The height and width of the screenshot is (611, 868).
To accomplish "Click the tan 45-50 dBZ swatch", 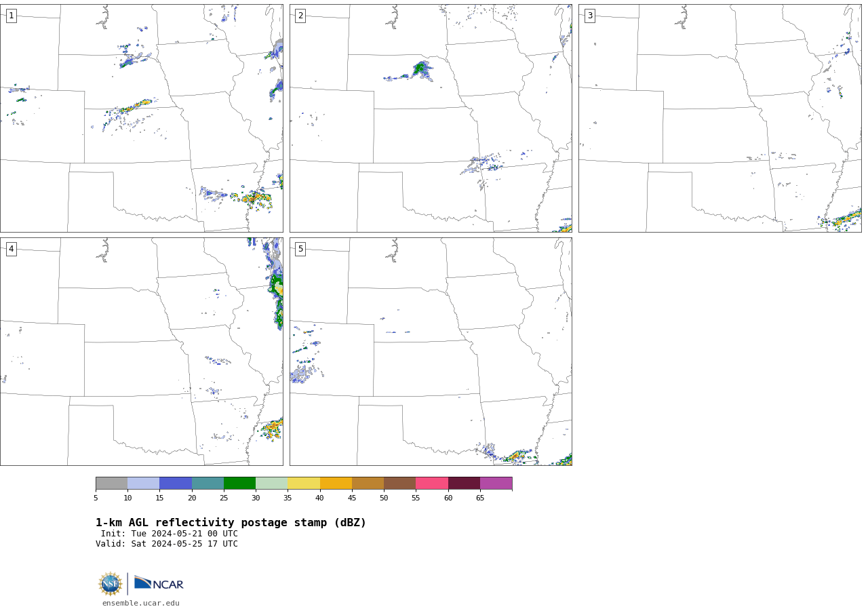I will tap(368, 484).
